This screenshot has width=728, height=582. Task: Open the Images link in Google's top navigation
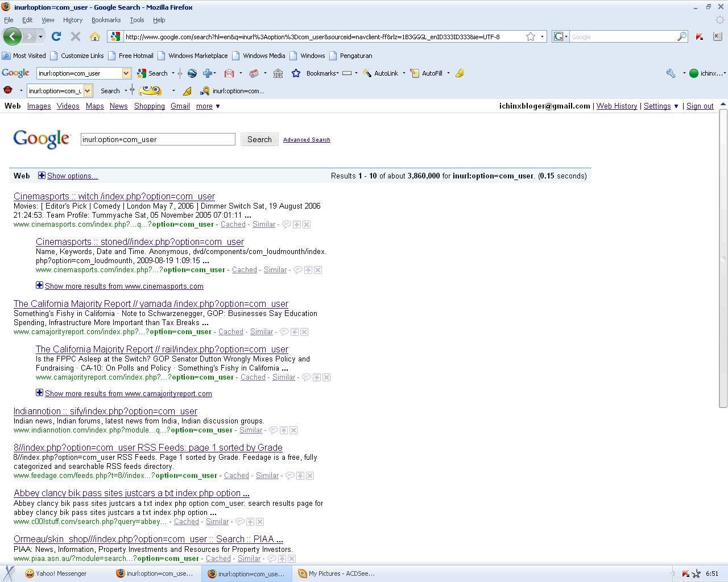(x=39, y=106)
